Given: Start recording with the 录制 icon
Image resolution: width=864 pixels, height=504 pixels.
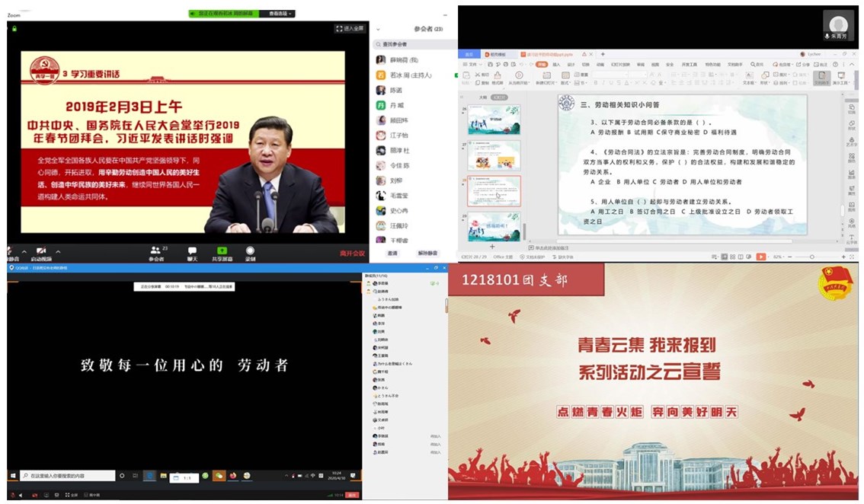Looking at the screenshot, I should (x=250, y=251).
